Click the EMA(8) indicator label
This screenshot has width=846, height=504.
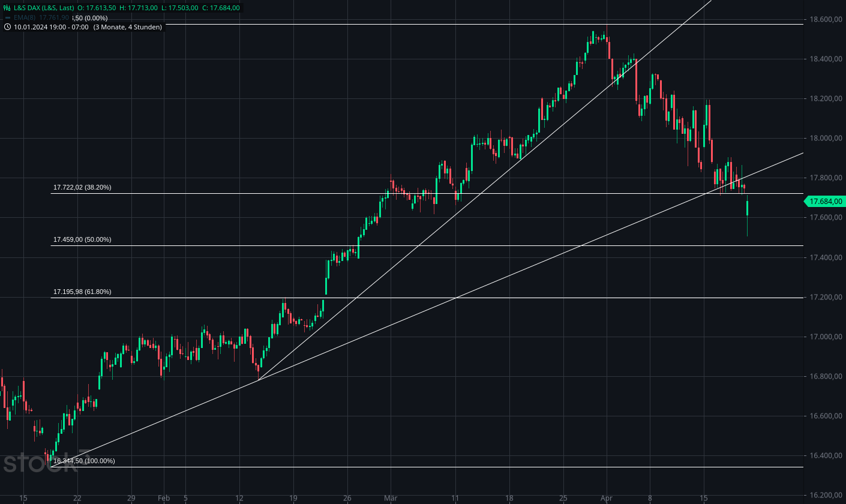point(25,18)
